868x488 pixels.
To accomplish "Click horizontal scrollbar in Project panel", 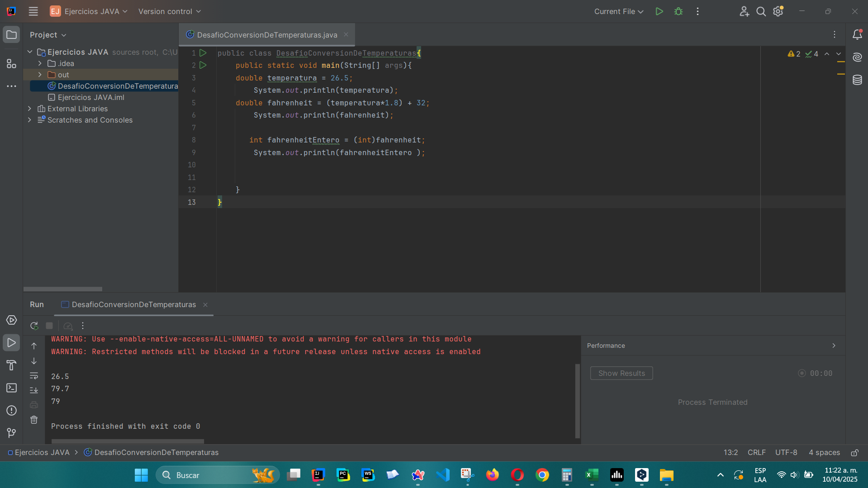I will point(63,289).
